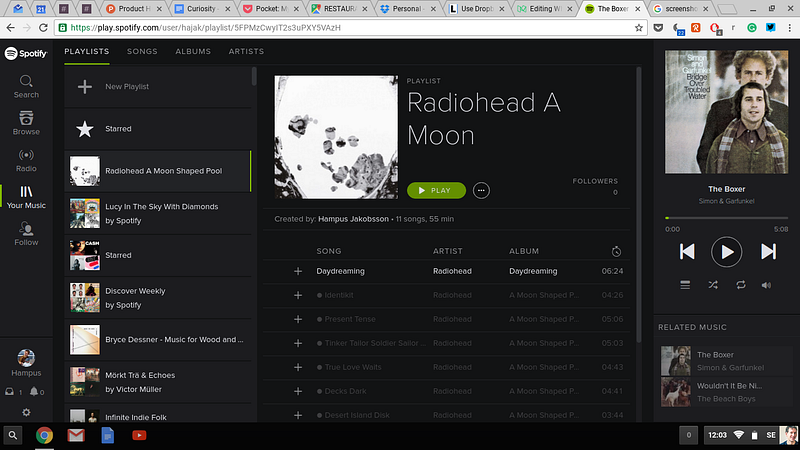Switch to the Pocket browser tab
Screen dimensions: 800x450
click(270, 9)
